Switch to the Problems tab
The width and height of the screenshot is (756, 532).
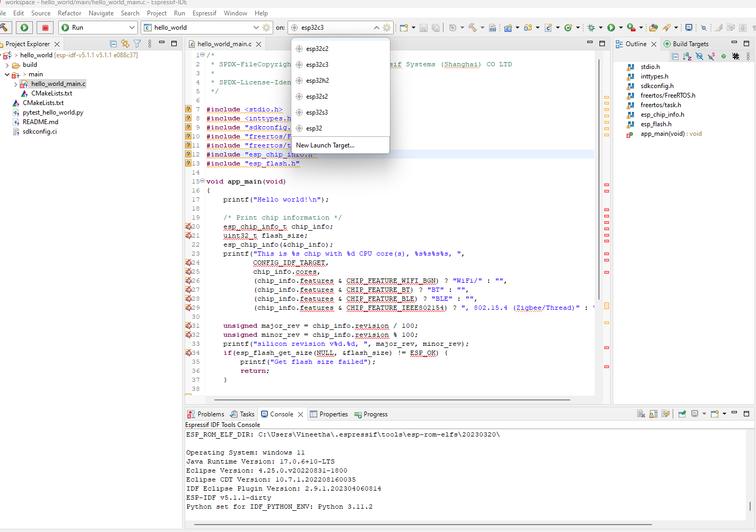205,414
